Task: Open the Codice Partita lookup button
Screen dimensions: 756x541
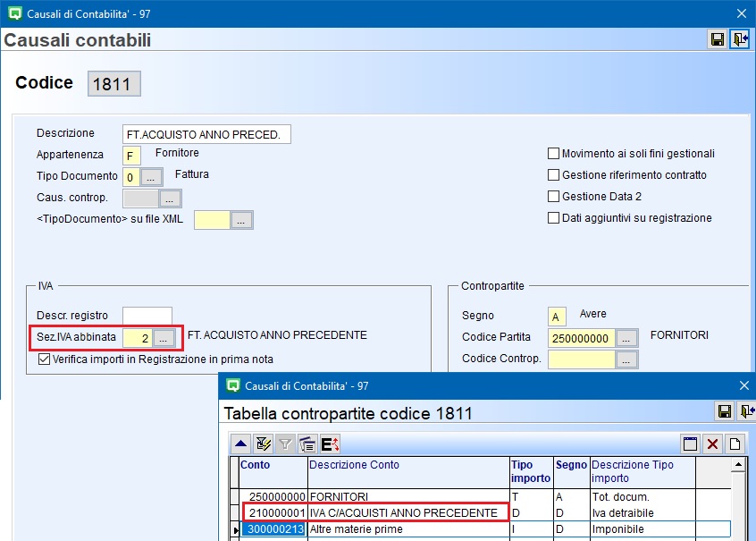Action: pos(626,338)
